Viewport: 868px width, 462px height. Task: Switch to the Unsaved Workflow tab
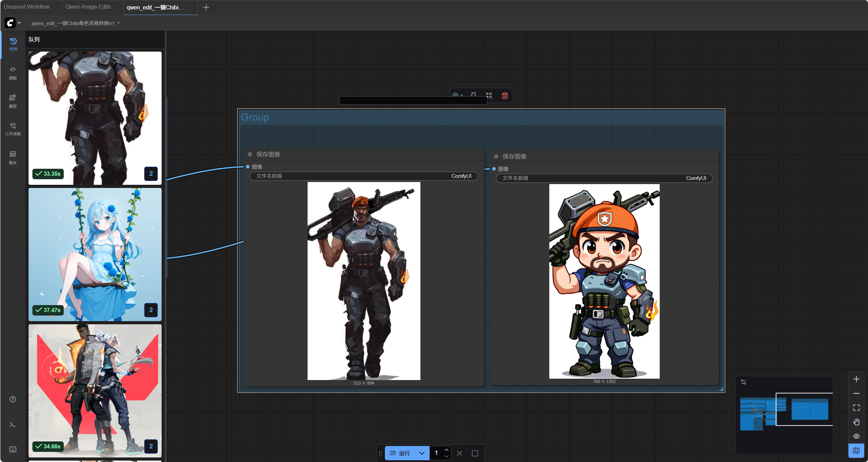pyautogui.click(x=27, y=7)
